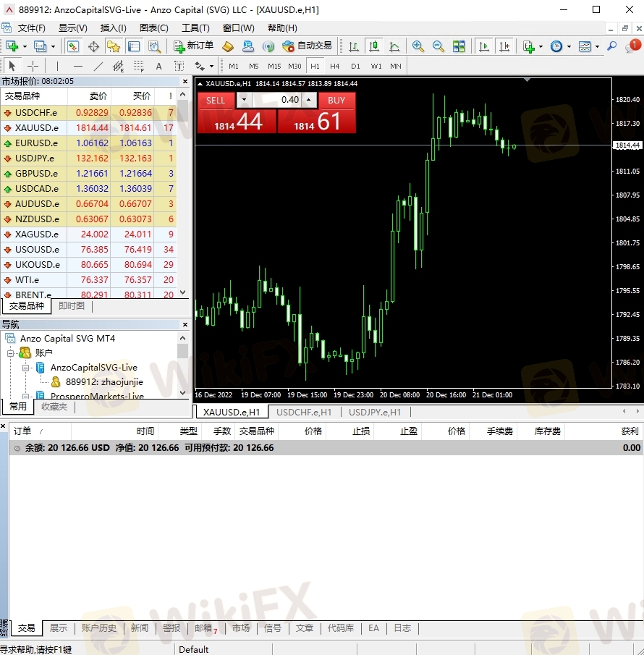Viewport: 644px width, 655px height.
Task: Click the search magnifier in toolbar
Action: click(x=612, y=46)
